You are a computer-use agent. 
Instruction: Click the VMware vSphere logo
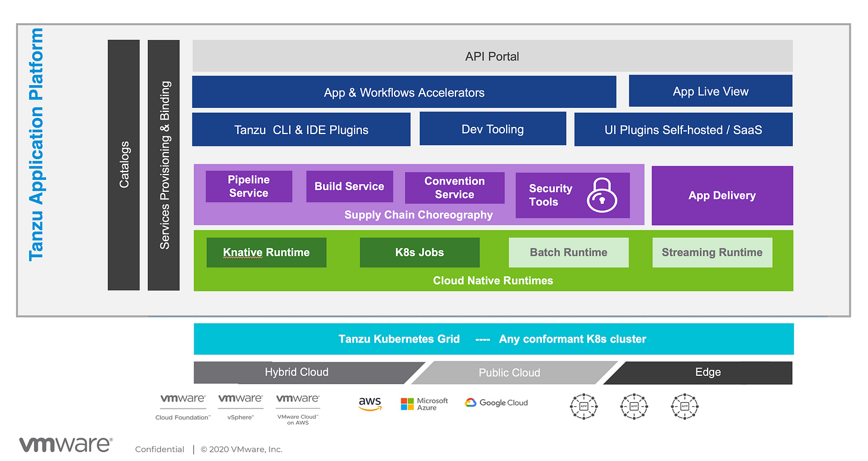[240, 407]
